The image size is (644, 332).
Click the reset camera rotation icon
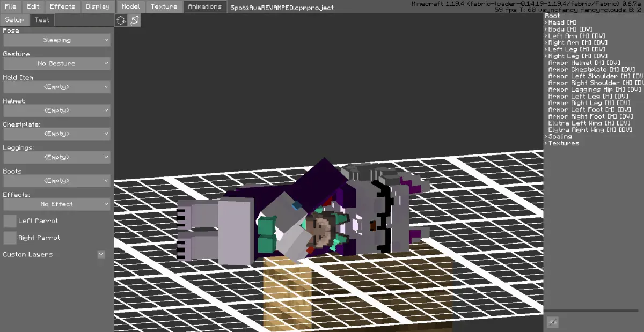(121, 21)
